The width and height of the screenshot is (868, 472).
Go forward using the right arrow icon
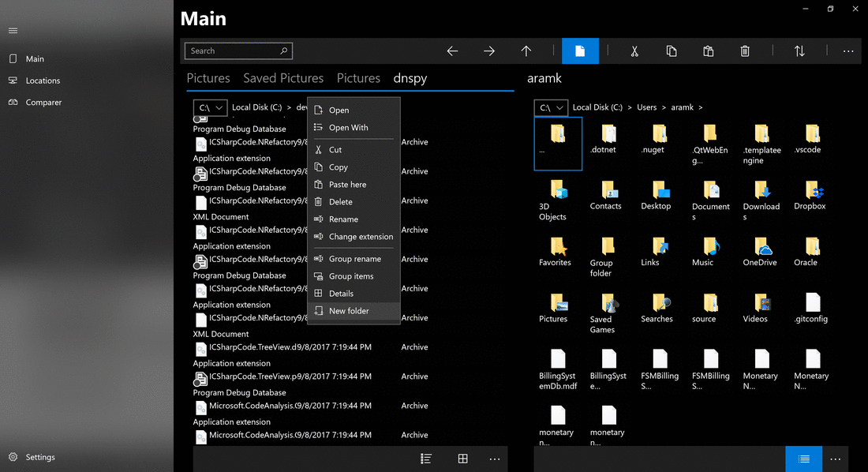pos(488,51)
